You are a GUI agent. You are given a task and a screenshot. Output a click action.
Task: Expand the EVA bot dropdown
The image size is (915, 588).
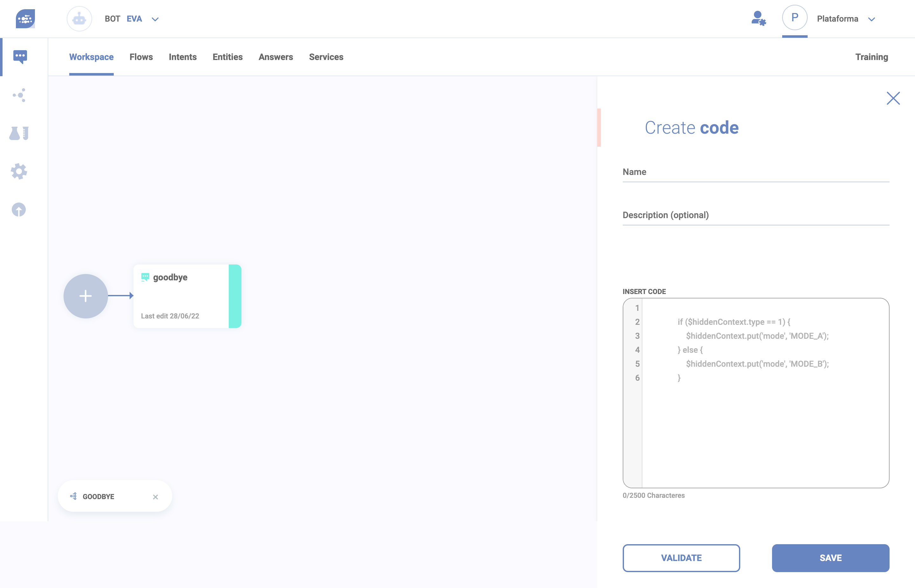(155, 19)
